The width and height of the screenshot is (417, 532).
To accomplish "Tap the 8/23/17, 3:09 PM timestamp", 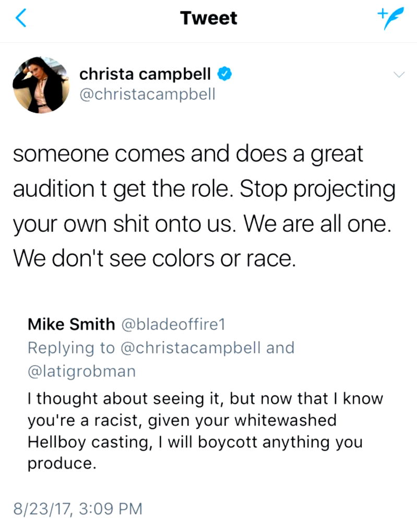I will (77, 508).
